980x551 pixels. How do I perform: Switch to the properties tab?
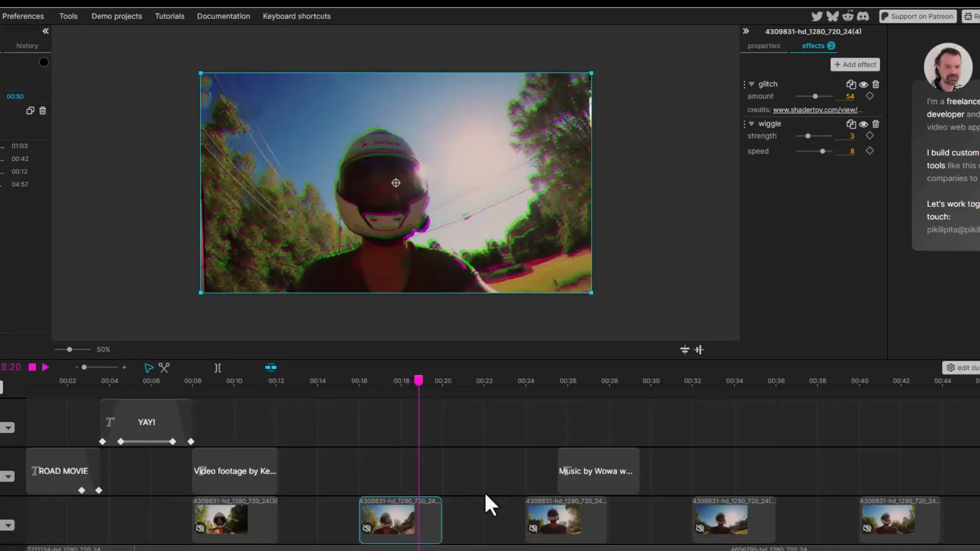point(764,45)
